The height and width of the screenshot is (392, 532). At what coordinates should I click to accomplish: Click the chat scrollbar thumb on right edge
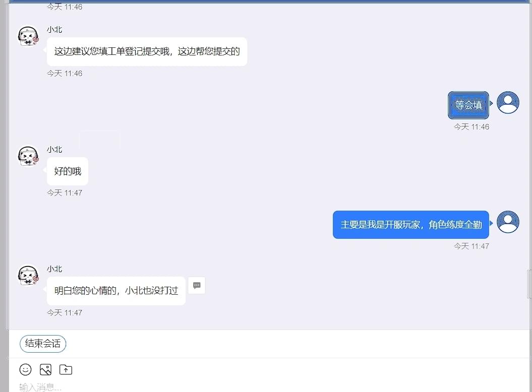tap(528, 284)
